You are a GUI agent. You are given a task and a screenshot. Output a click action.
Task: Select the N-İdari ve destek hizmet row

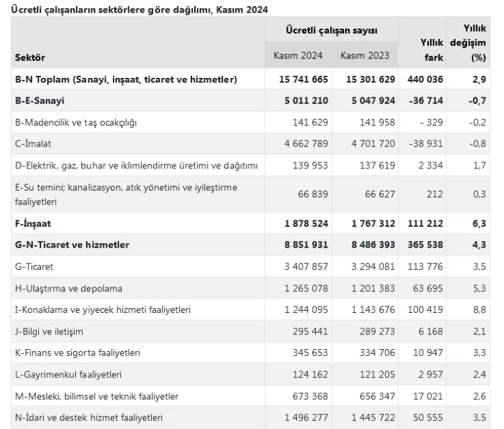click(251, 418)
